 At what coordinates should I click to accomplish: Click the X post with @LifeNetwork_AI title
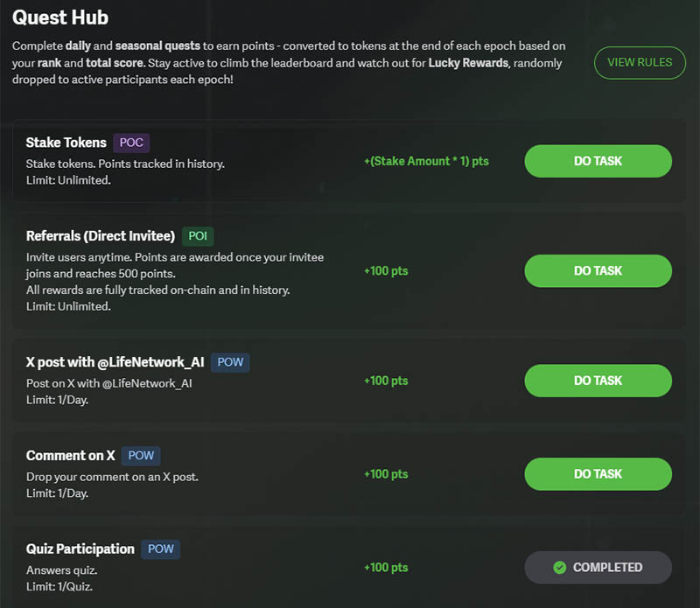(x=114, y=362)
